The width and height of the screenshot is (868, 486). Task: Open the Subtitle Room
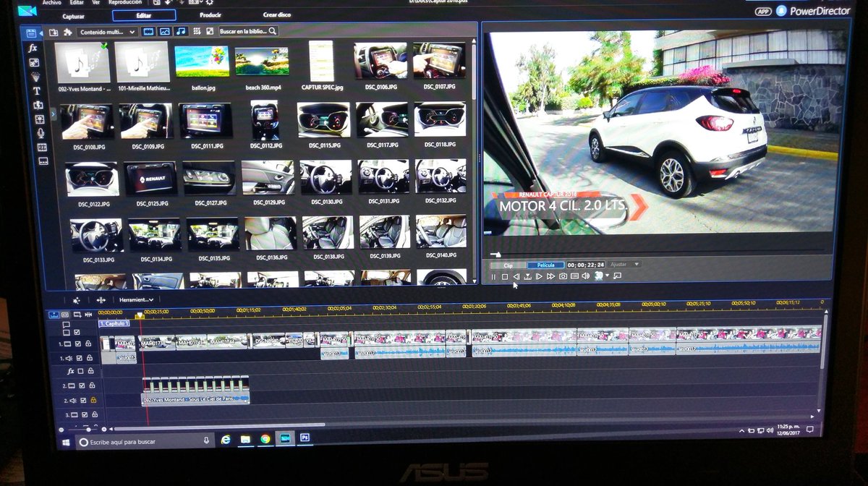pyautogui.click(x=43, y=161)
